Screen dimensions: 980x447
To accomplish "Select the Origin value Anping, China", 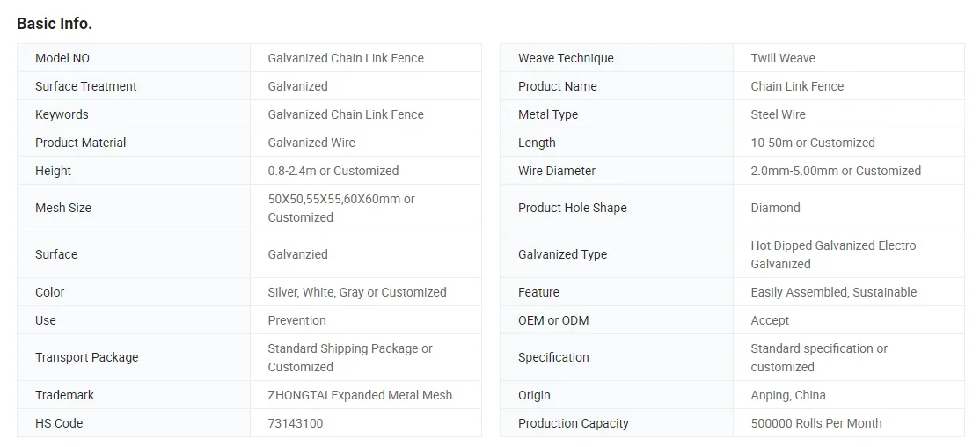I will tap(787, 395).
